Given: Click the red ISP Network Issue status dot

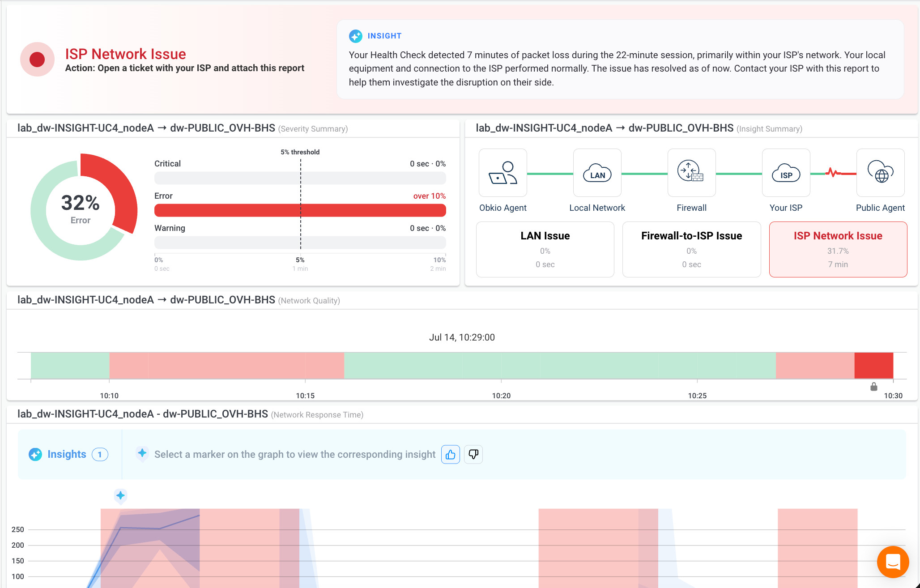Looking at the screenshot, I should (x=37, y=59).
